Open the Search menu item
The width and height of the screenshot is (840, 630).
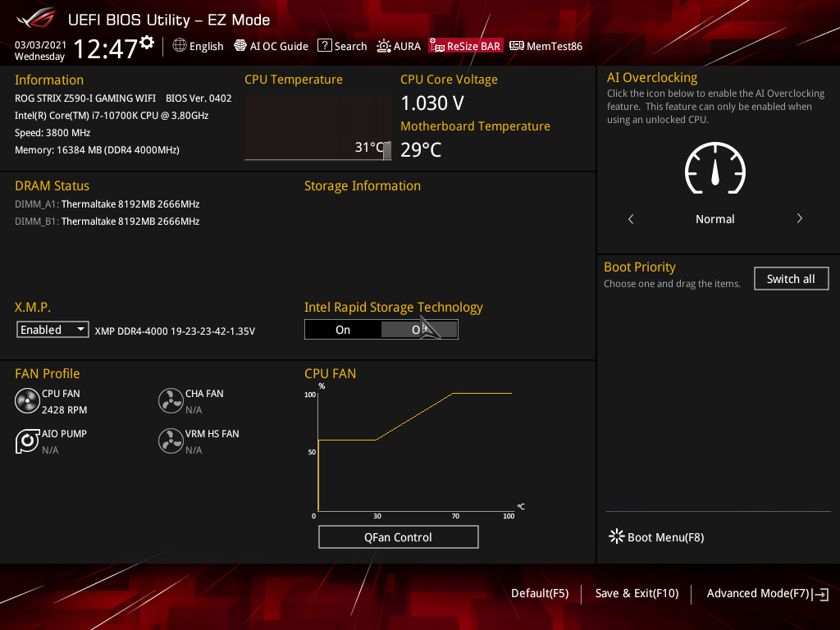coord(342,46)
